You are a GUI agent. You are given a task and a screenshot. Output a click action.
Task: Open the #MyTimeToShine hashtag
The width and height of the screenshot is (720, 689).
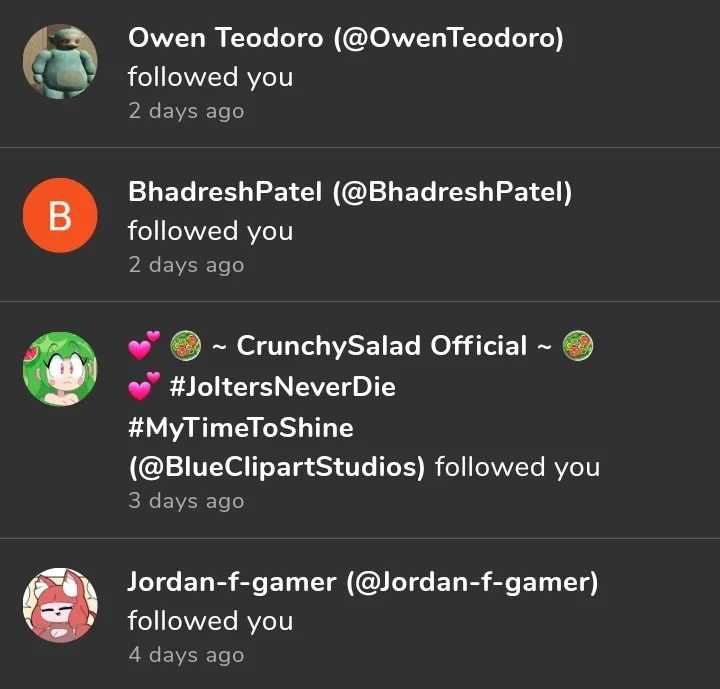tap(241, 428)
